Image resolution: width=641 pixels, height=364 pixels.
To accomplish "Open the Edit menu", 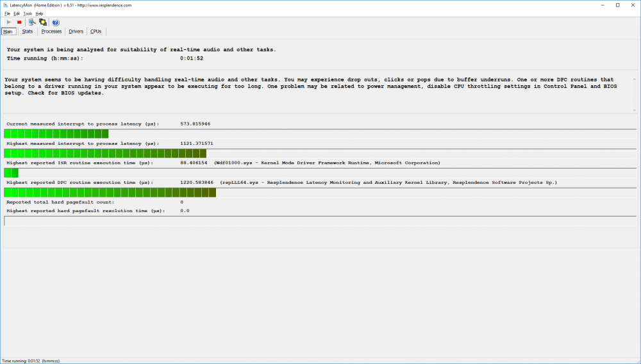I will 17,13.
